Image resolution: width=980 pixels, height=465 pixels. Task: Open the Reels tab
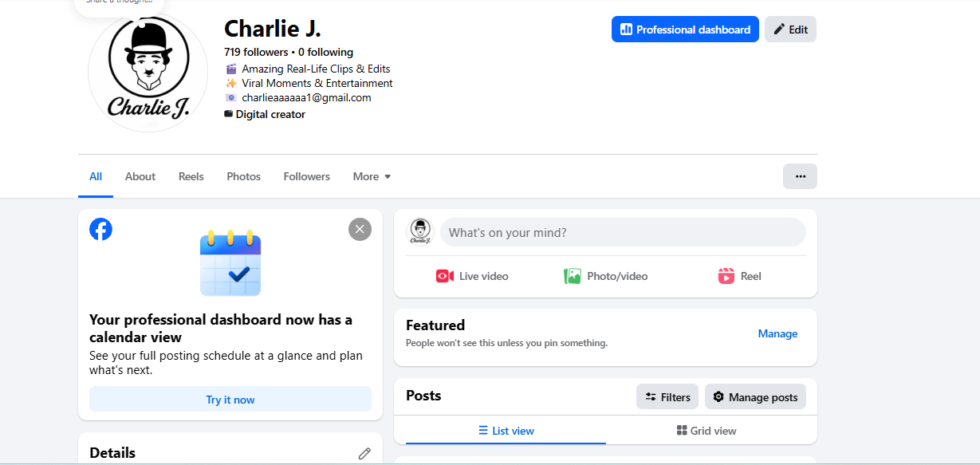pos(191,176)
